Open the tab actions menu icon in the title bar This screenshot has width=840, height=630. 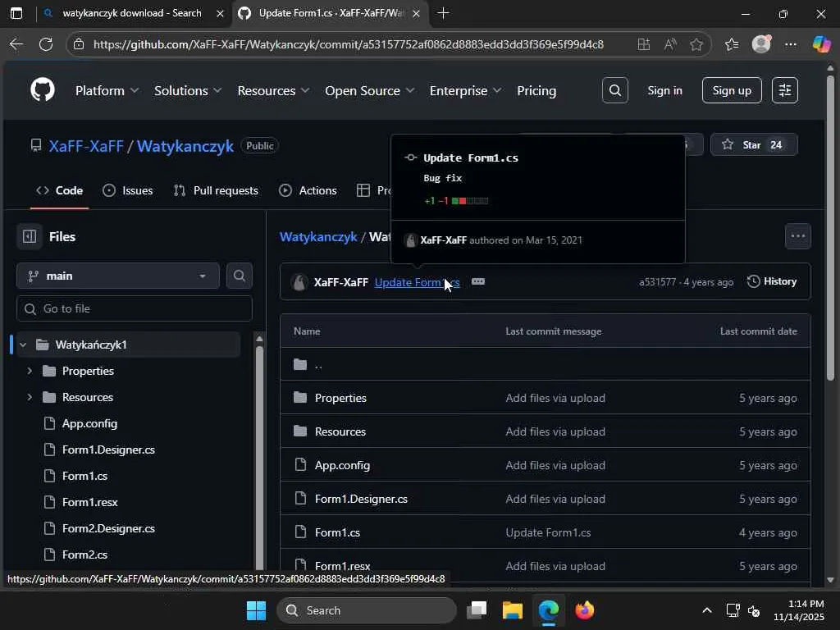click(x=16, y=13)
